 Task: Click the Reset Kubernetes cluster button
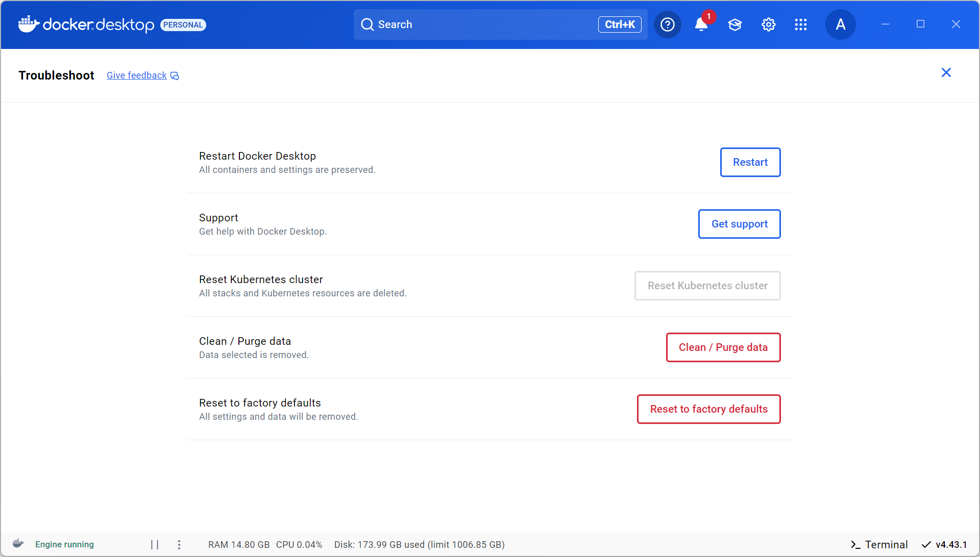tap(707, 286)
